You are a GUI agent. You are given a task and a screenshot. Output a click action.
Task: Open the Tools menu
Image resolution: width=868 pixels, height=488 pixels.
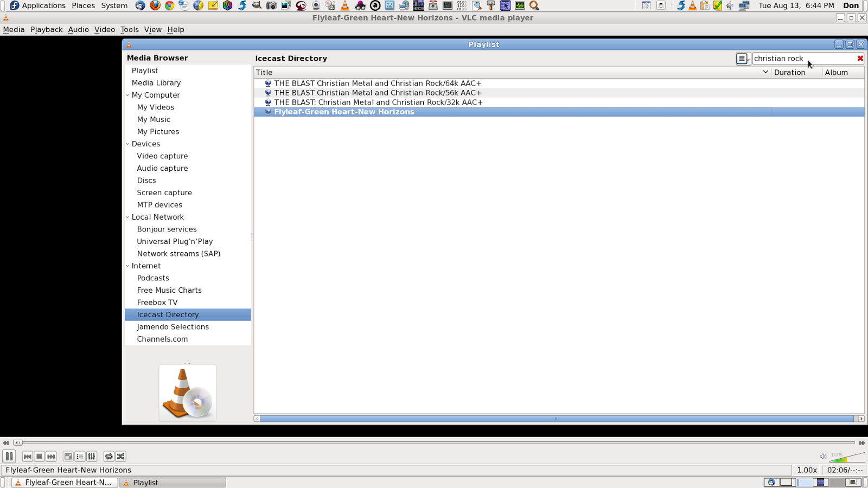(x=129, y=30)
